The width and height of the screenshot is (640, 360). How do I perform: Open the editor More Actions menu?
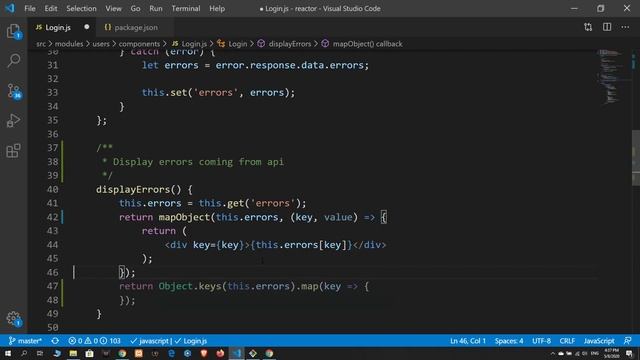pos(625,27)
